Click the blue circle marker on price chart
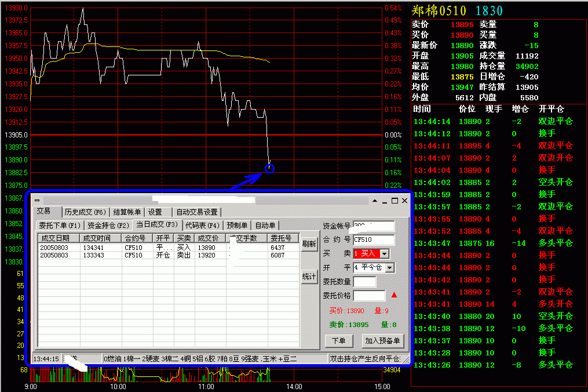588x392 pixels. pyautogui.click(x=269, y=169)
